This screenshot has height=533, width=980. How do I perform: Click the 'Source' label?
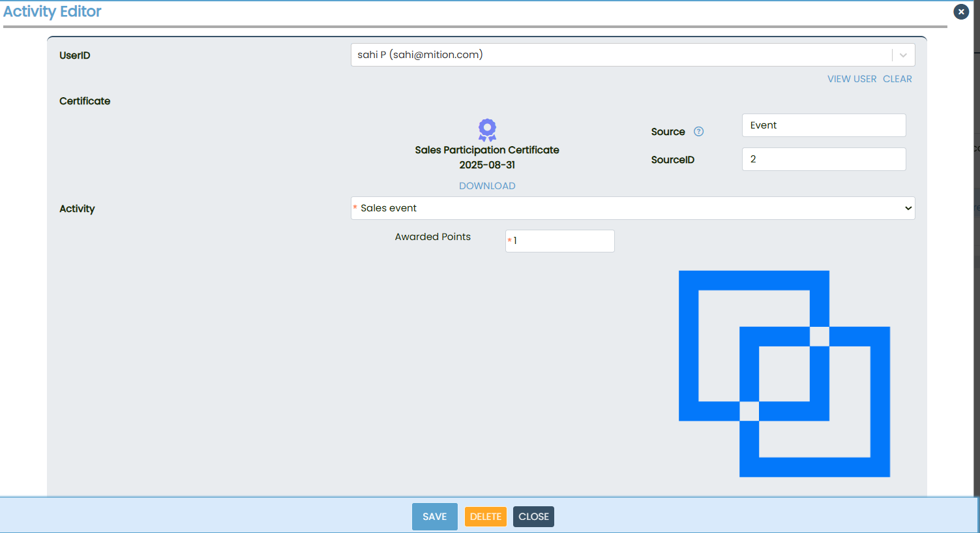tap(668, 132)
